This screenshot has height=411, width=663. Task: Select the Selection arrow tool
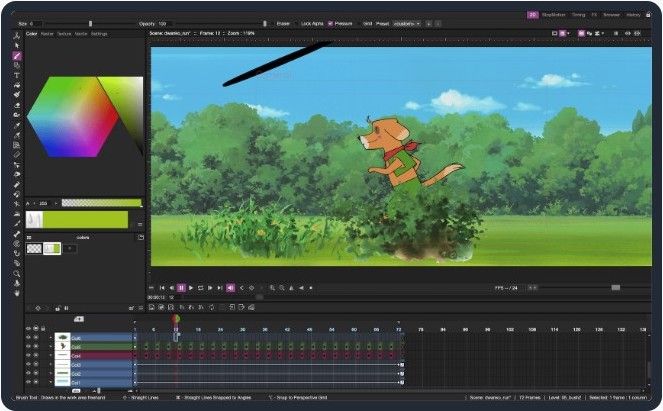click(x=16, y=46)
